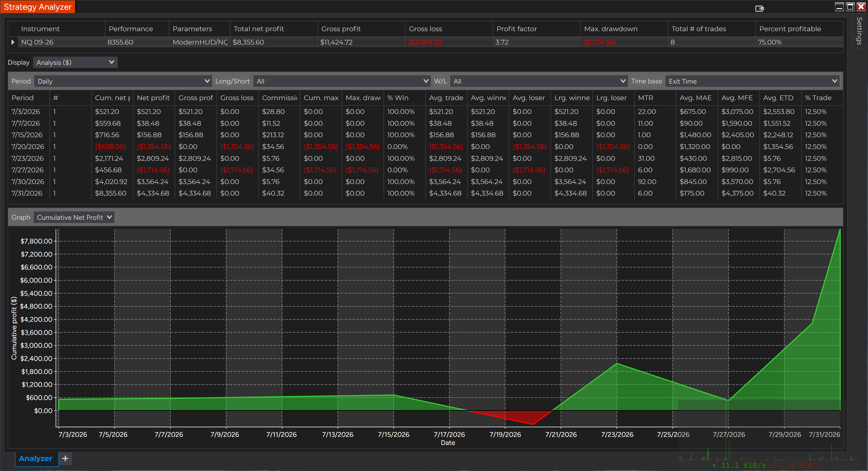Open the Graph Cumulative Net Profit dropdown
The width and height of the screenshot is (868, 471).
pos(74,218)
